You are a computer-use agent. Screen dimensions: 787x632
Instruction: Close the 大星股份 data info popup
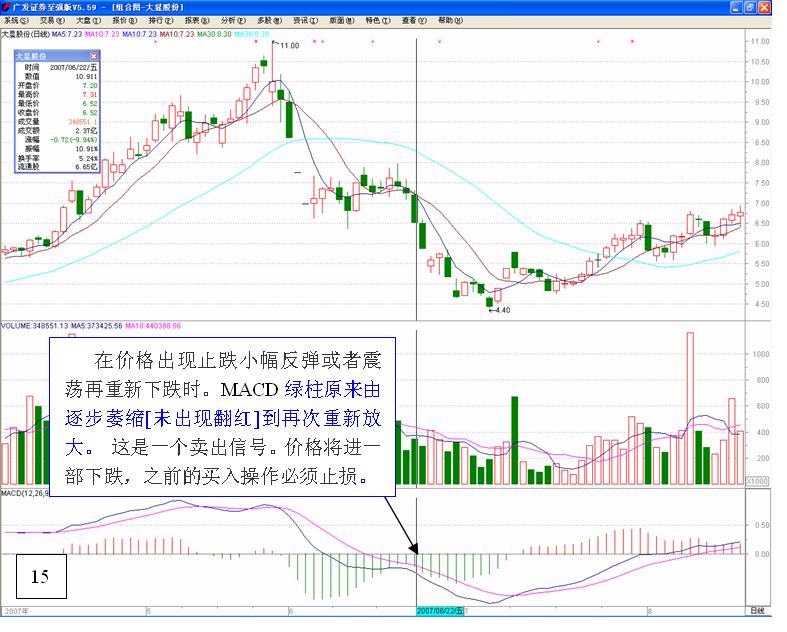tap(93, 56)
